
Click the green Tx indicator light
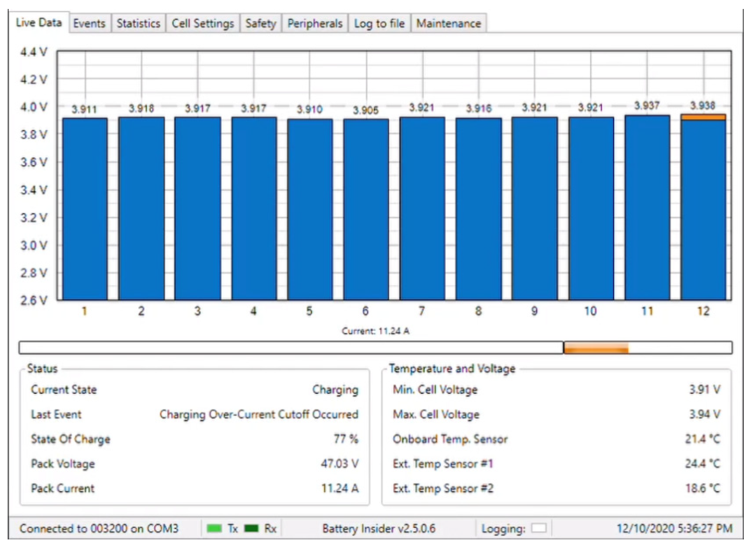(x=214, y=528)
